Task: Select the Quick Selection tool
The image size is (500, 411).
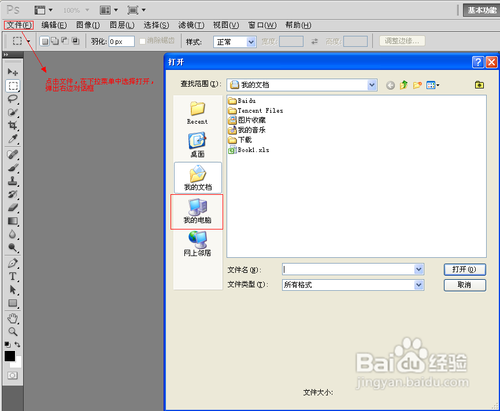Action: (13, 112)
